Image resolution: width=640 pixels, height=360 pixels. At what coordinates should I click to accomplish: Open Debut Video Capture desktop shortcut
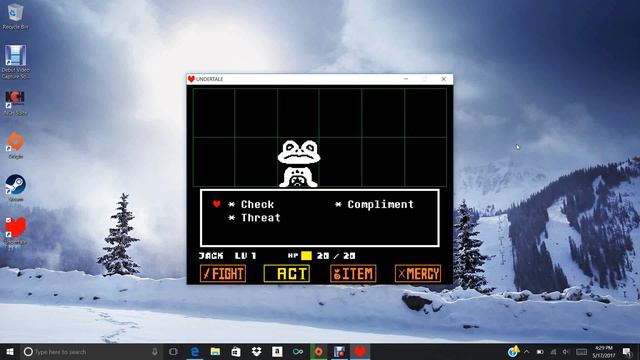(x=16, y=62)
